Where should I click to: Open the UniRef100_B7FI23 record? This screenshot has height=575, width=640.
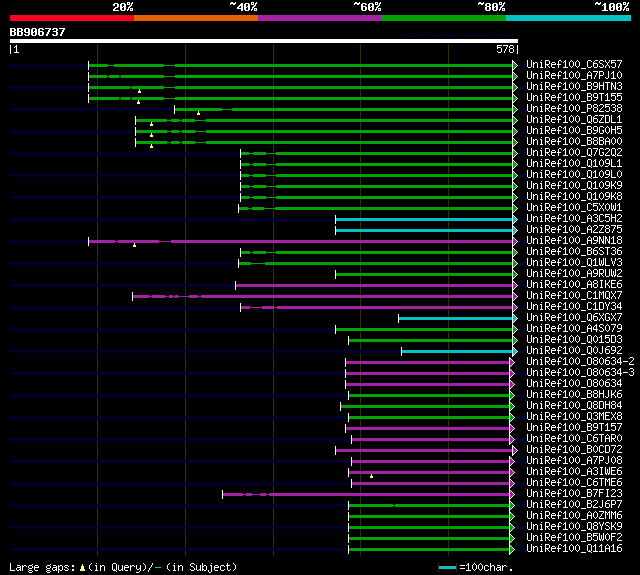tap(574, 494)
